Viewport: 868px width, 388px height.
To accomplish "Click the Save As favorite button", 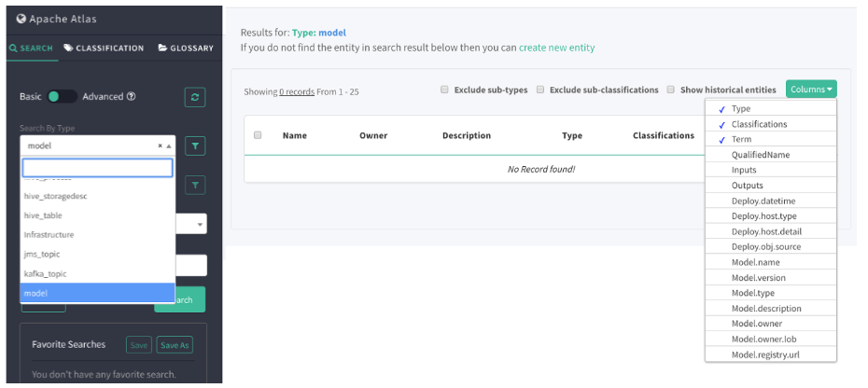I will (175, 345).
